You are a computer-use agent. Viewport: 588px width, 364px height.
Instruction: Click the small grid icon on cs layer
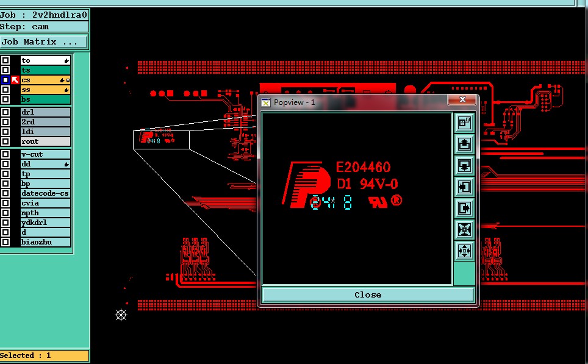[x=68, y=80]
